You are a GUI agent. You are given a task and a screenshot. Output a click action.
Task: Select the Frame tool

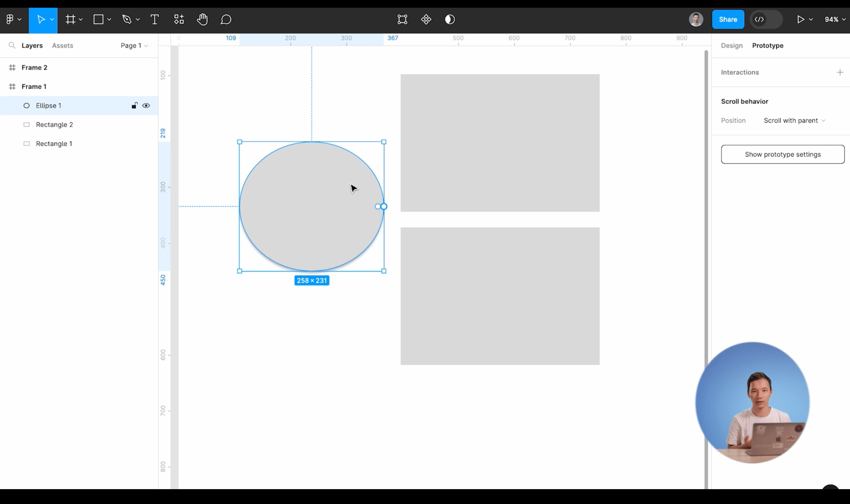71,19
